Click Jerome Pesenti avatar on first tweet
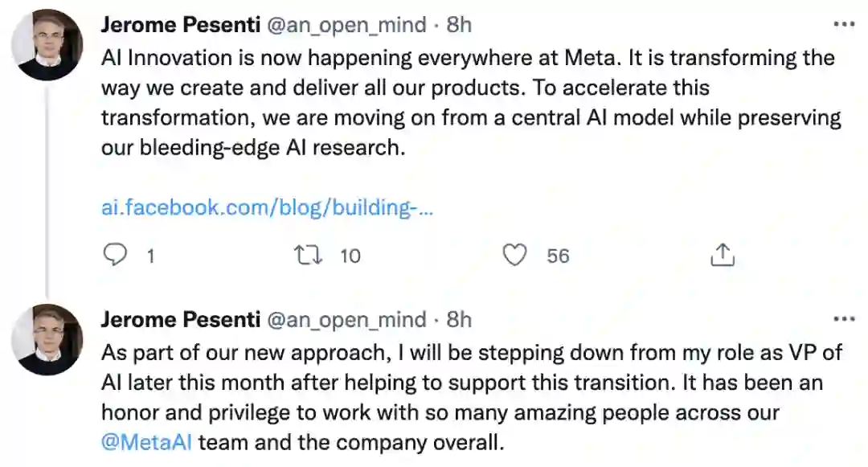 47,45
